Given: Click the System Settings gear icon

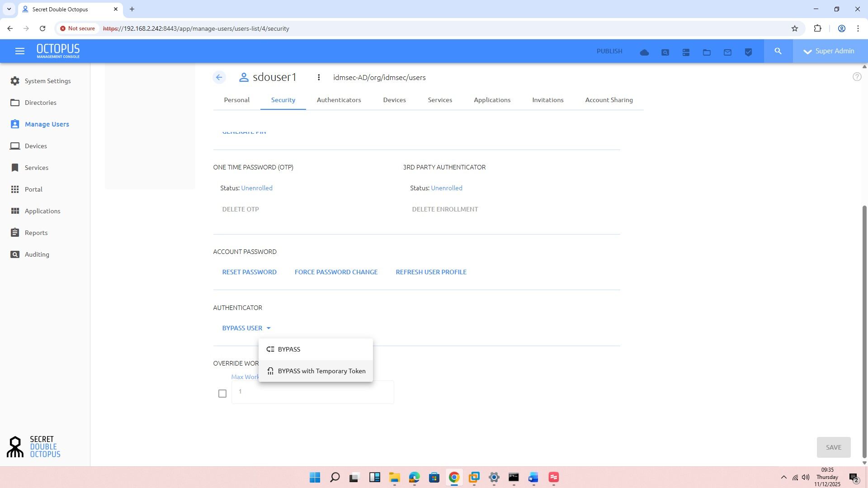Looking at the screenshot, I should pos(15,81).
